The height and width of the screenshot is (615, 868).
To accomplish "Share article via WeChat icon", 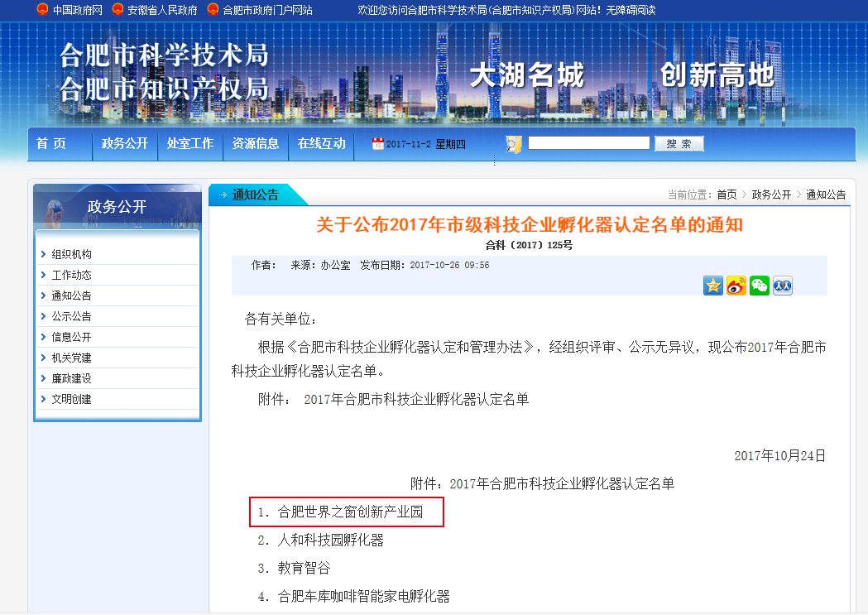I will pos(760,286).
